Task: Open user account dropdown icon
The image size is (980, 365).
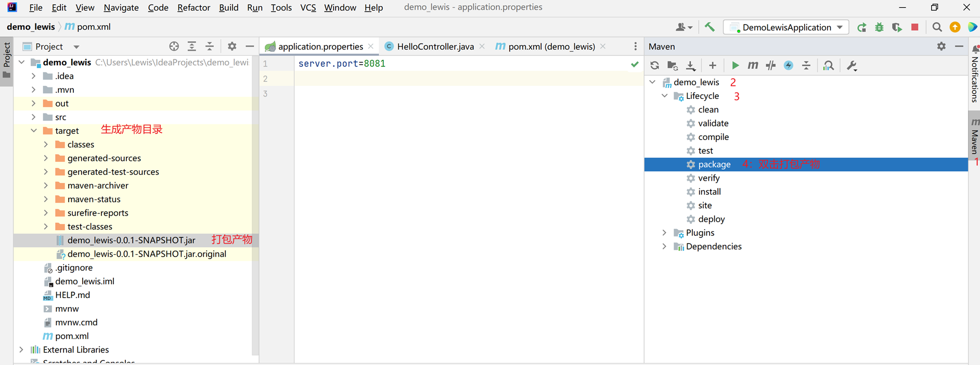Action: [684, 27]
